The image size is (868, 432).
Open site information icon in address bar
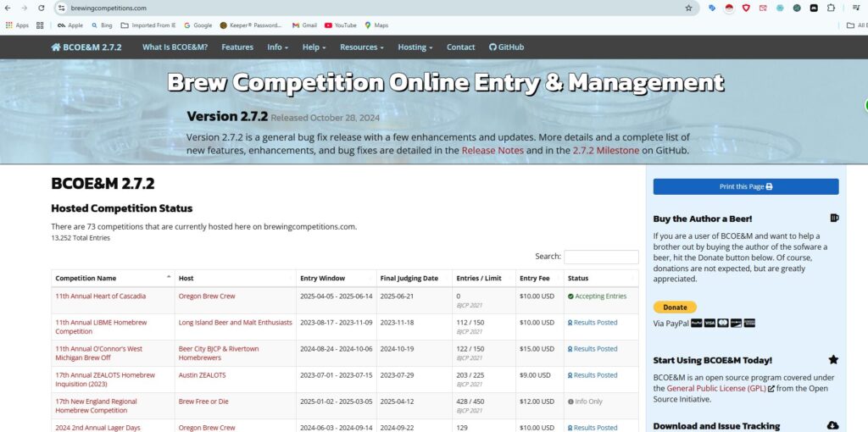61,8
